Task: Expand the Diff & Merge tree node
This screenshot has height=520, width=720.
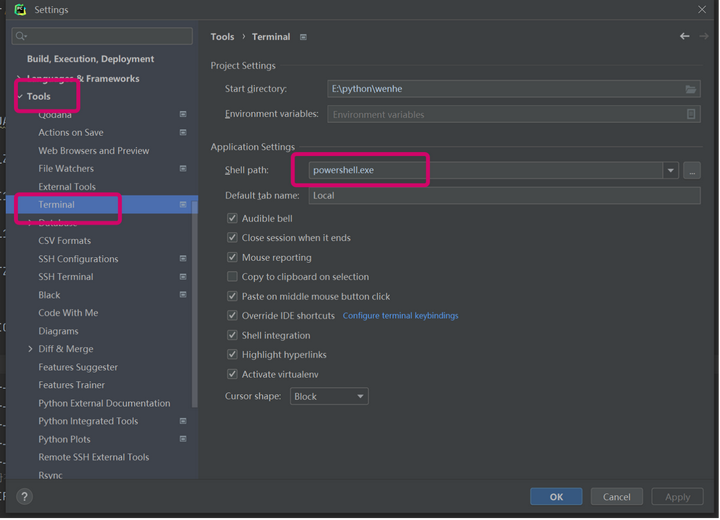Action: click(x=31, y=349)
